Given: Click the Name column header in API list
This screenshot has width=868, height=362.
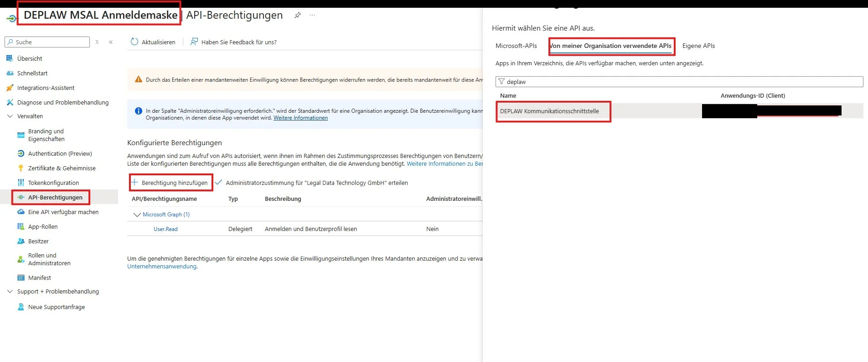Looking at the screenshot, I should [x=508, y=95].
